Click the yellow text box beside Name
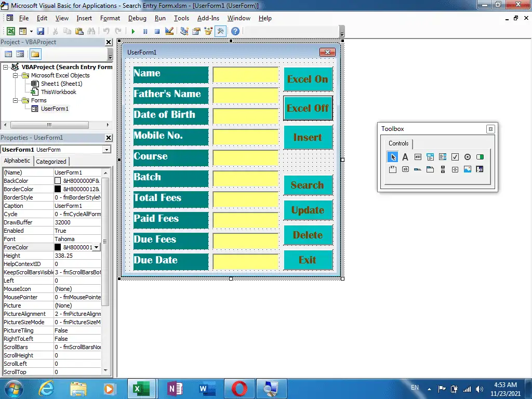The image size is (532, 399). pos(246,75)
